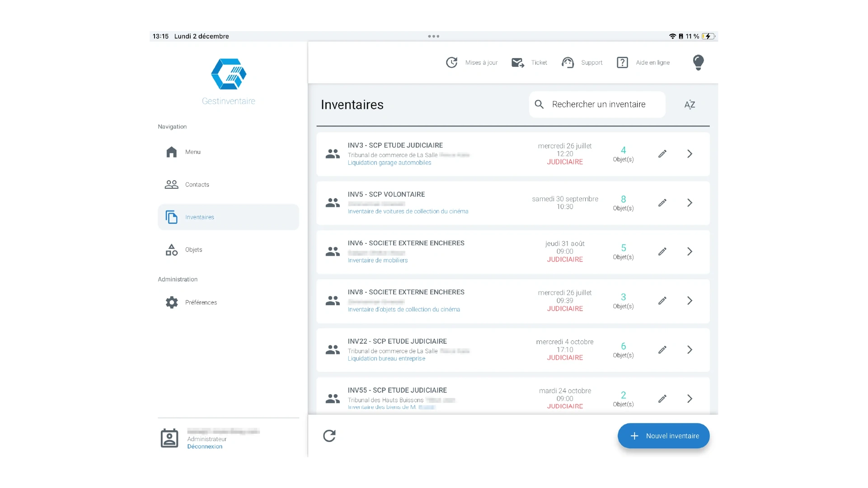Click Déconnexion link
Viewport: 868px width, 488px height.
click(x=205, y=446)
